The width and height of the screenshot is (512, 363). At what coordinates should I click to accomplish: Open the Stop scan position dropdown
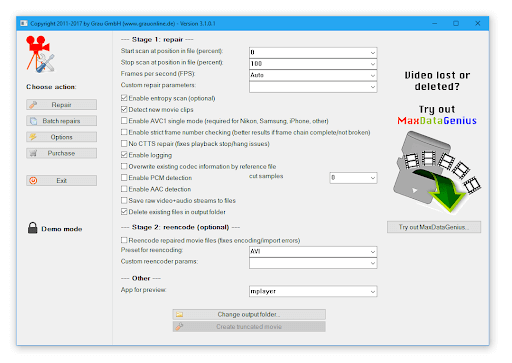[373, 64]
